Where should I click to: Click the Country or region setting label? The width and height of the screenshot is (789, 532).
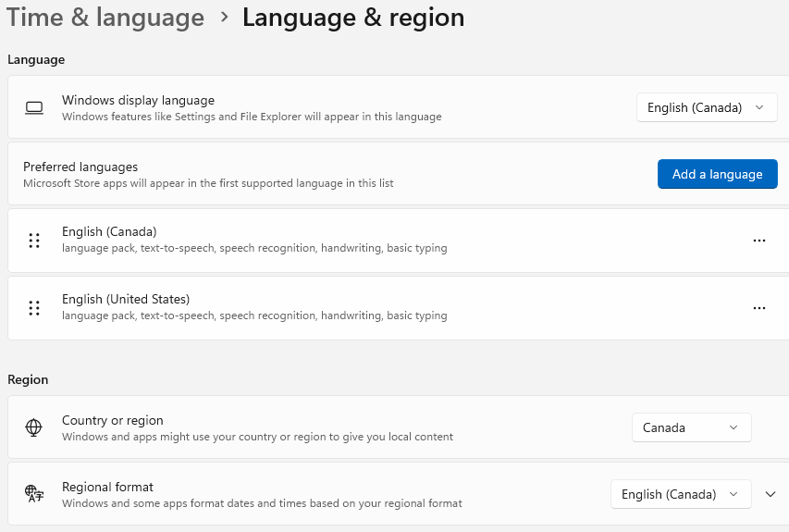(x=113, y=420)
